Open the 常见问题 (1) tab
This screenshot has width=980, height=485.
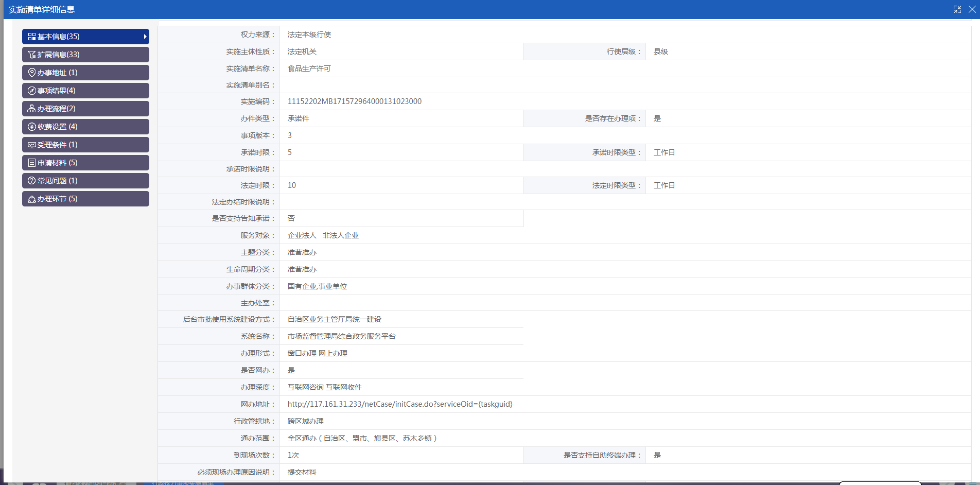[85, 181]
